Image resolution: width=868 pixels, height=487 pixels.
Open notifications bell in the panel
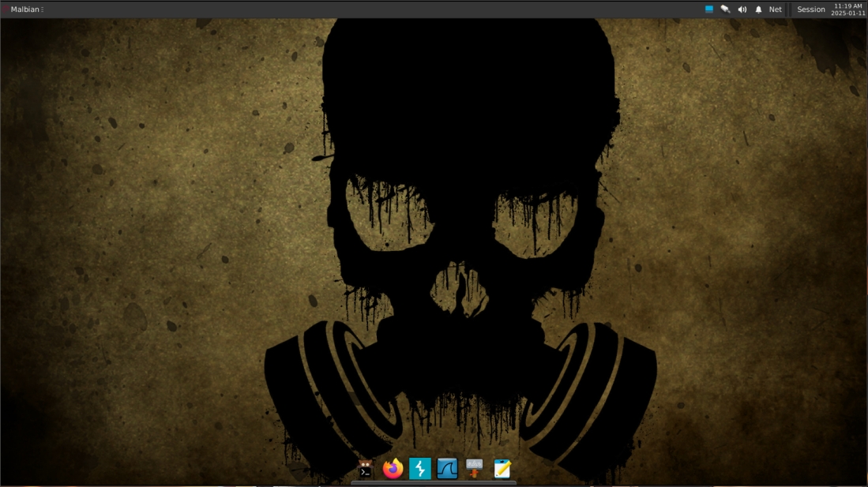[758, 9]
